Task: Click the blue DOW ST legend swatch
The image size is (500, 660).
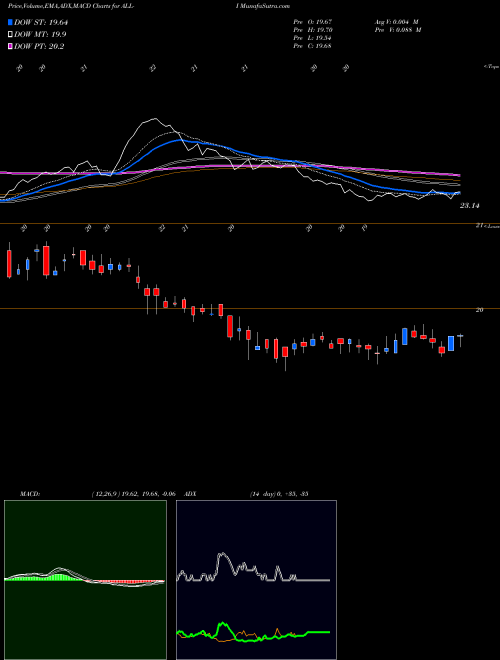Action: [10, 22]
